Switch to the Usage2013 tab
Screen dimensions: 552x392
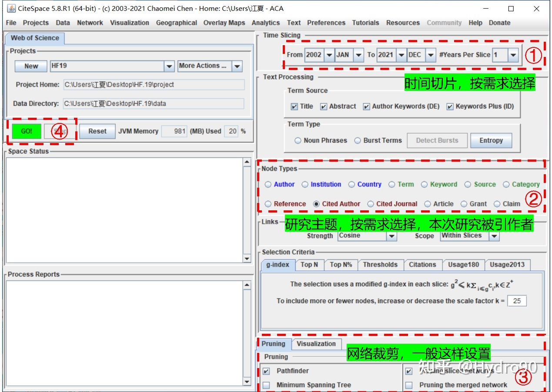click(x=507, y=265)
